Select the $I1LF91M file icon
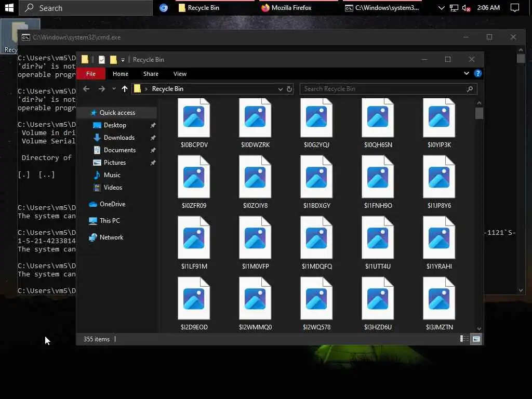 [194, 237]
